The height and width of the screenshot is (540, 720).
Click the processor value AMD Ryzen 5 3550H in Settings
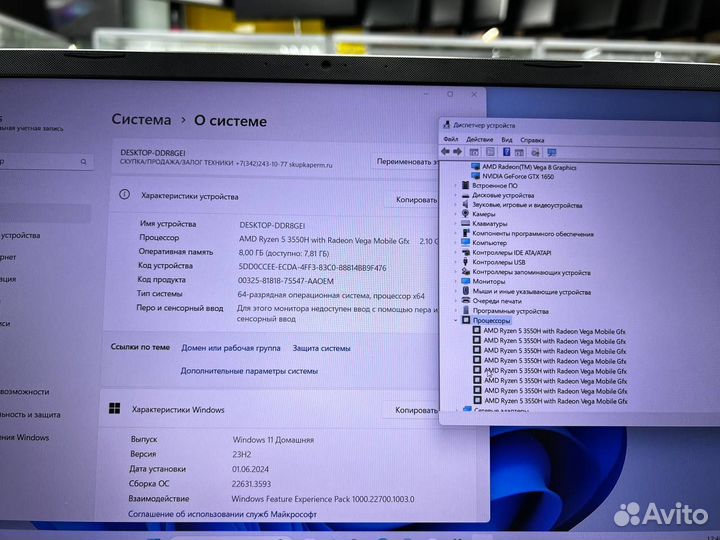tap(324, 240)
